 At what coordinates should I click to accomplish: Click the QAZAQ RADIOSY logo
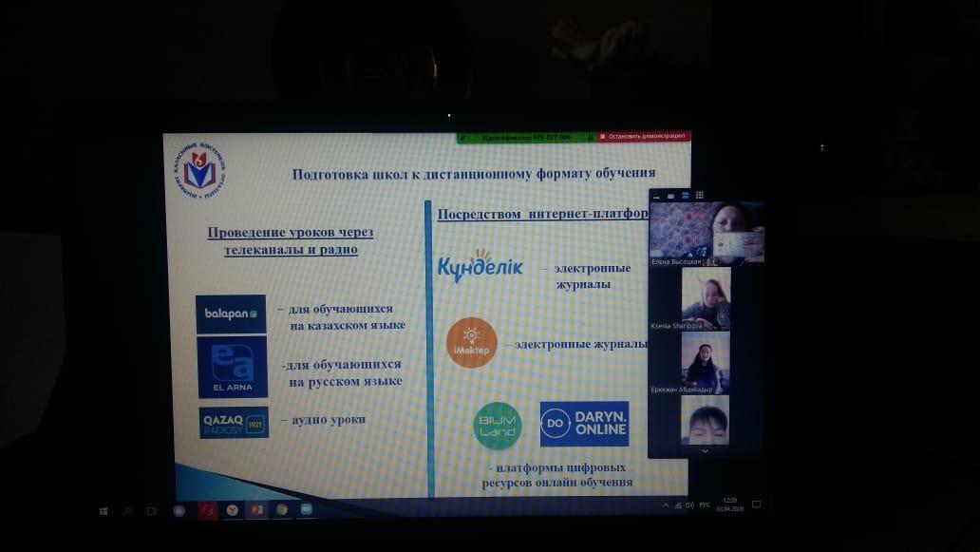[234, 423]
